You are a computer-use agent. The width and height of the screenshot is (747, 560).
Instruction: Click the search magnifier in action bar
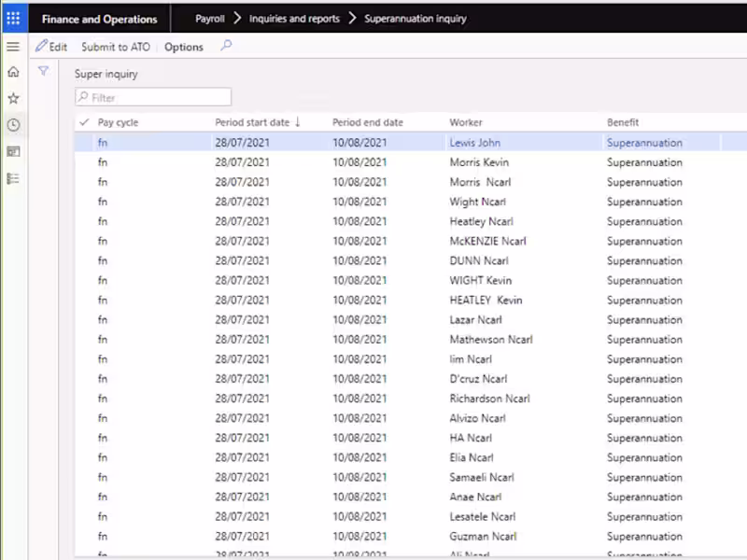(225, 46)
